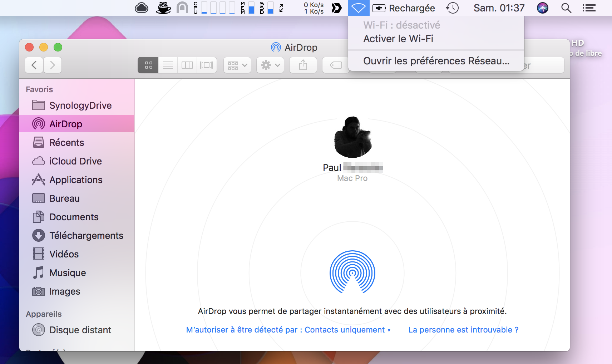Click the Share toolbar button
This screenshot has height=364, width=612.
click(303, 65)
